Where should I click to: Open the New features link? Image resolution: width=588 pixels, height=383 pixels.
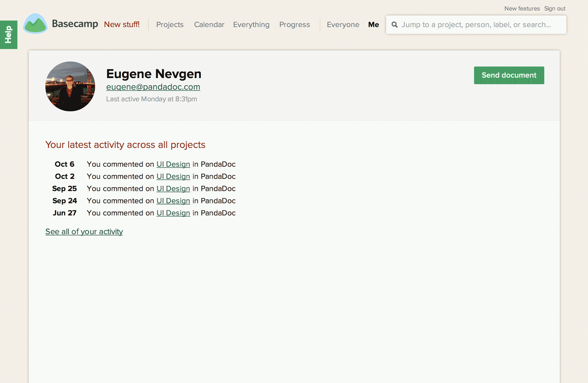[x=522, y=8]
